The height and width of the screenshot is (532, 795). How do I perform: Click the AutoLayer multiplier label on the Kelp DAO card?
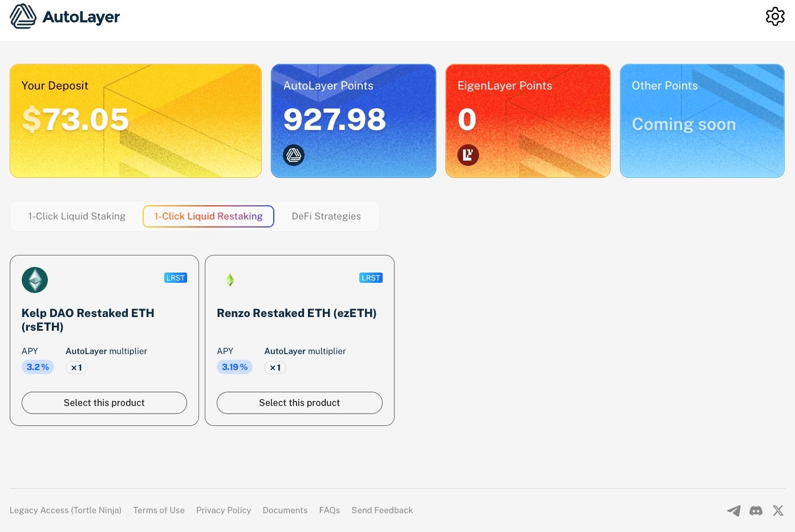click(106, 351)
